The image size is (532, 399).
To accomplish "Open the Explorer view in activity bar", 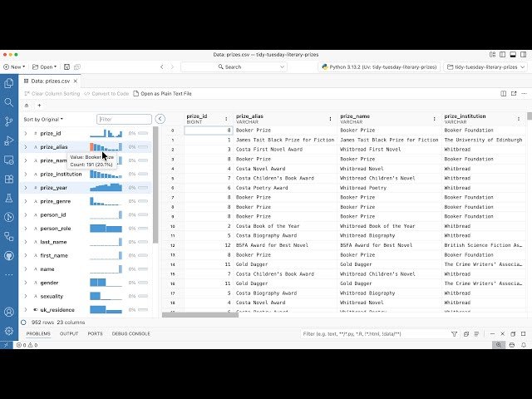I will pos(9,83).
